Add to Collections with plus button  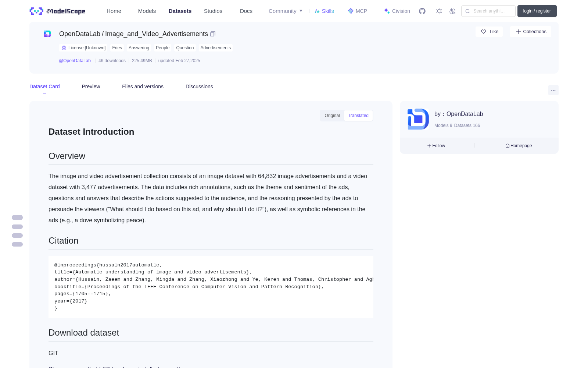point(531,32)
